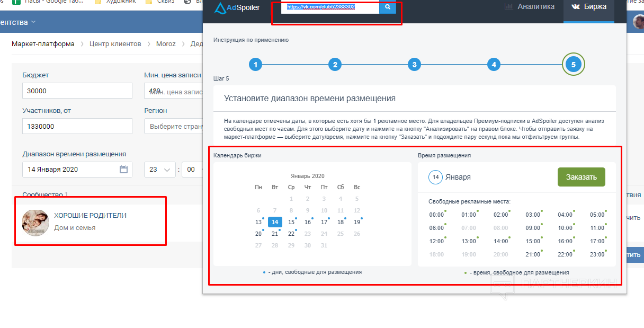Click the AdSpoiler logo
This screenshot has height=328, width=644.
237,7
